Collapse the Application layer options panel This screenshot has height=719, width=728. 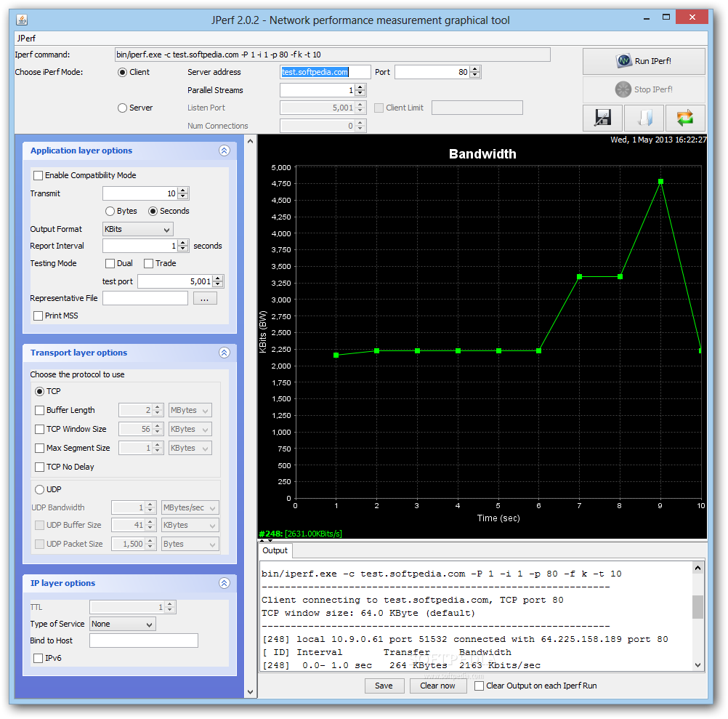[224, 150]
